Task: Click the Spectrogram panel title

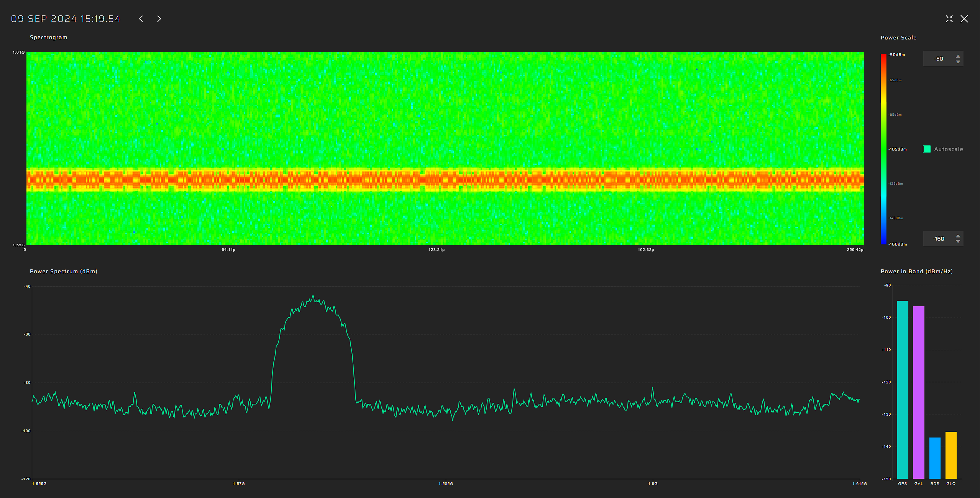Action: point(48,37)
